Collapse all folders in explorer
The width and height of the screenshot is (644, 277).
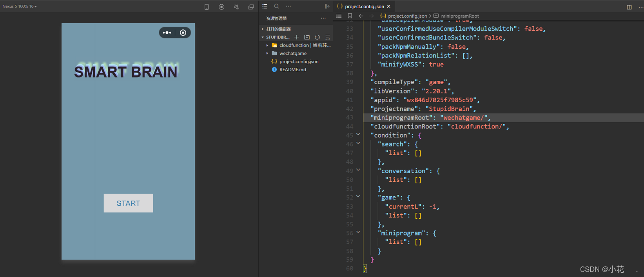tap(328, 37)
